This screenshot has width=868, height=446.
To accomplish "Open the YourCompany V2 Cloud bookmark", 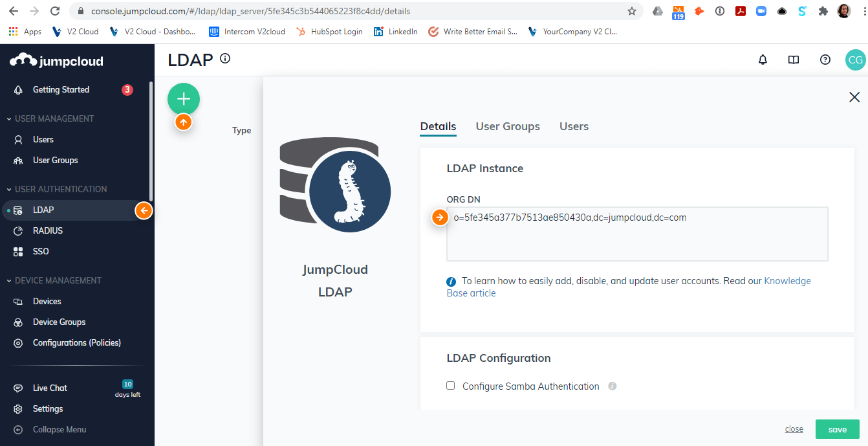I will [572, 31].
